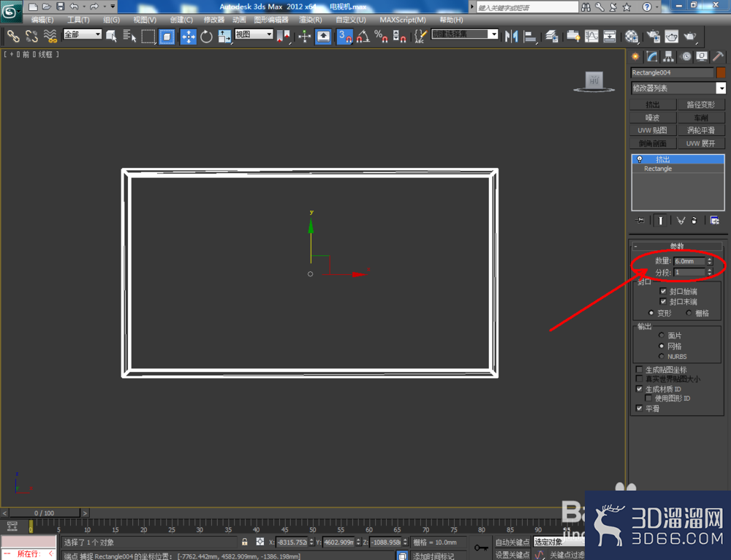Open the Create command panel tab

tap(635, 57)
